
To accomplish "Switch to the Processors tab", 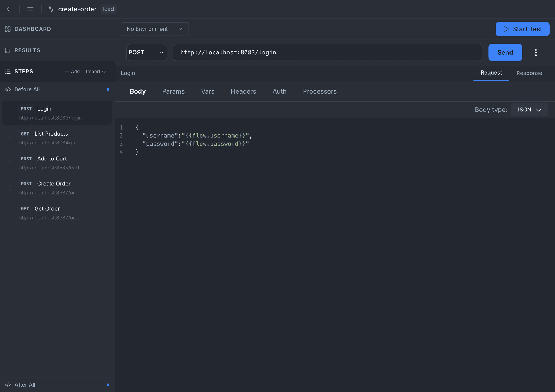I will [x=320, y=91].
